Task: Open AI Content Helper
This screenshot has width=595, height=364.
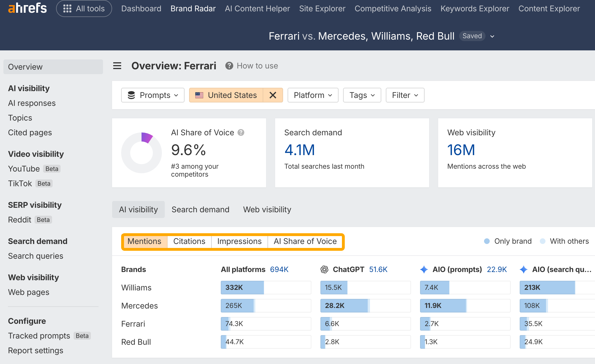Action: tap(257, 8)
